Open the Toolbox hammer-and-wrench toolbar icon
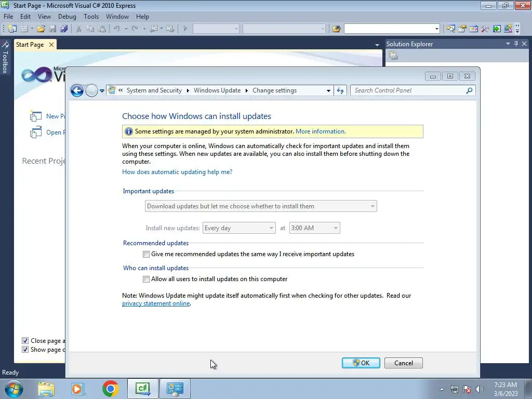532x399 pixels. coord(485,29)
